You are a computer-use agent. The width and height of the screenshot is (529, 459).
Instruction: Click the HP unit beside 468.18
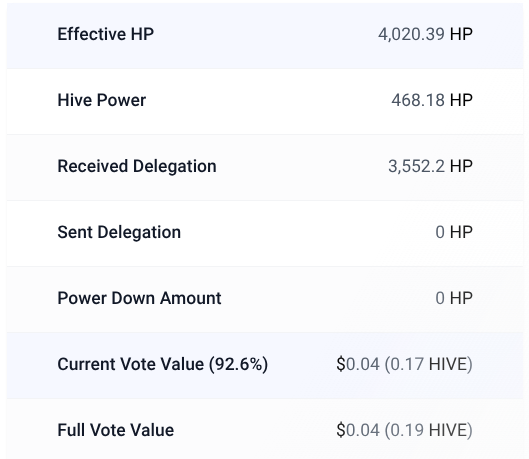click(x=461, y=100)
